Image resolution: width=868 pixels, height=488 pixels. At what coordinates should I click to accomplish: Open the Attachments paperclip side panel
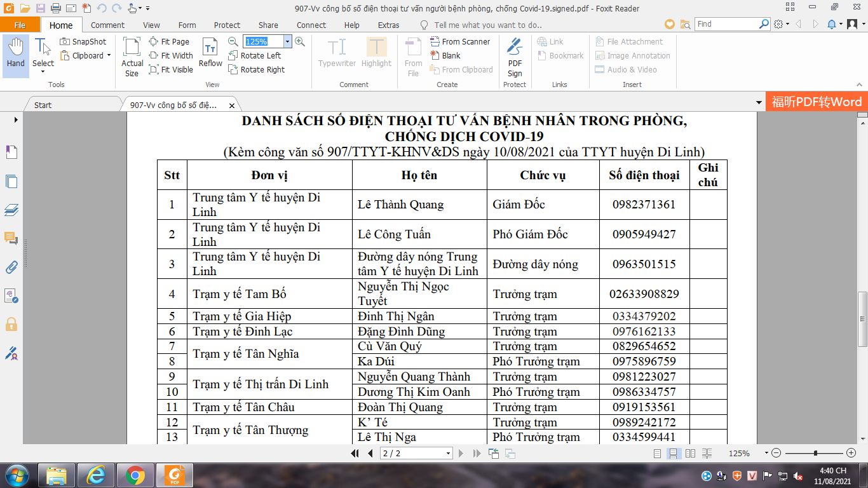coord(11,267)
